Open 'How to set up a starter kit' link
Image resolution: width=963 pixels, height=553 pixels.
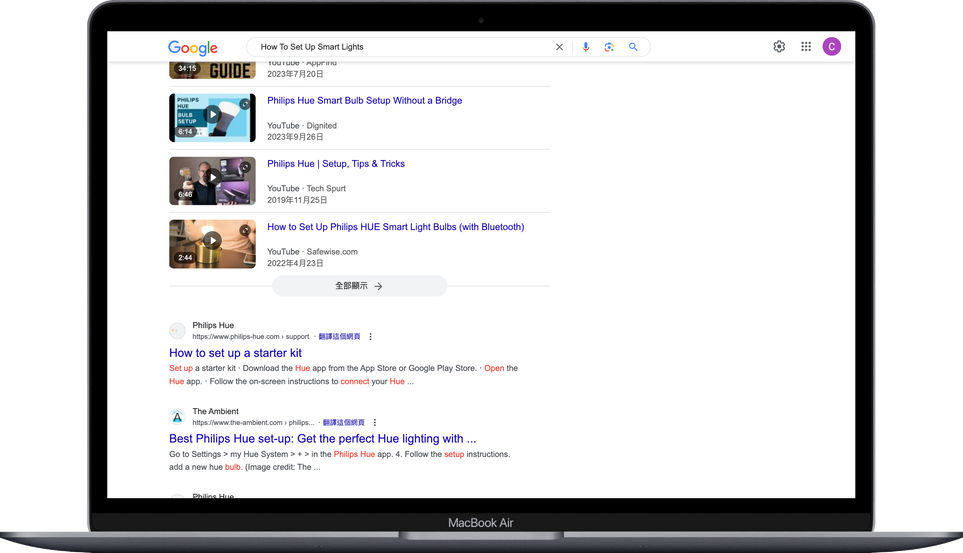[235, 353]
